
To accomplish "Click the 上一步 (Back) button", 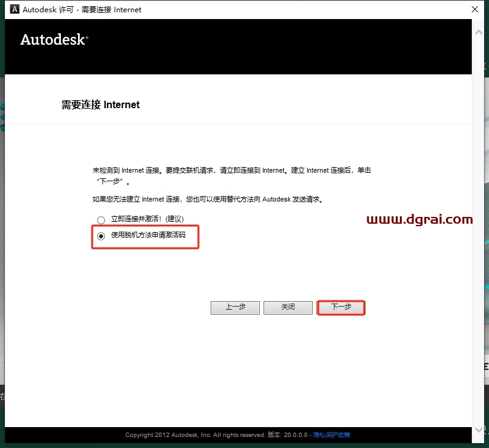I will [x=235, y=308].
